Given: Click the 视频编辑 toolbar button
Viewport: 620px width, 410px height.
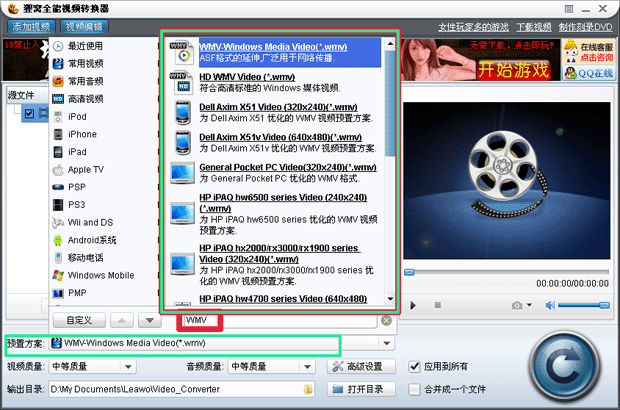Looking at the screenshot, I should point(84,27).
